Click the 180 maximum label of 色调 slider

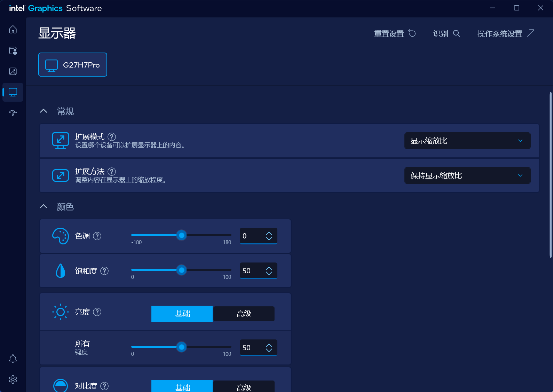coord(227,242)
